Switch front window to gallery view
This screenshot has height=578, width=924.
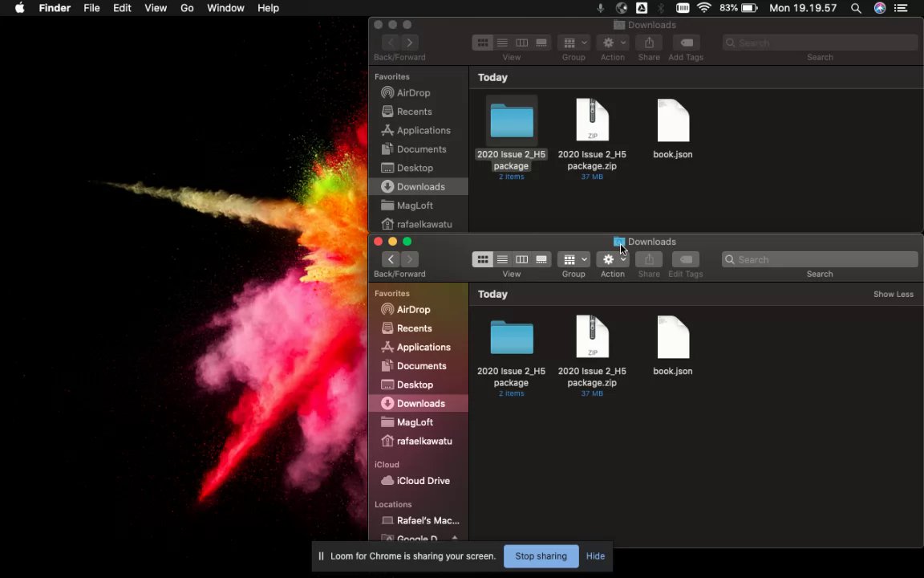pyautogui.click(x=541, y=259)
